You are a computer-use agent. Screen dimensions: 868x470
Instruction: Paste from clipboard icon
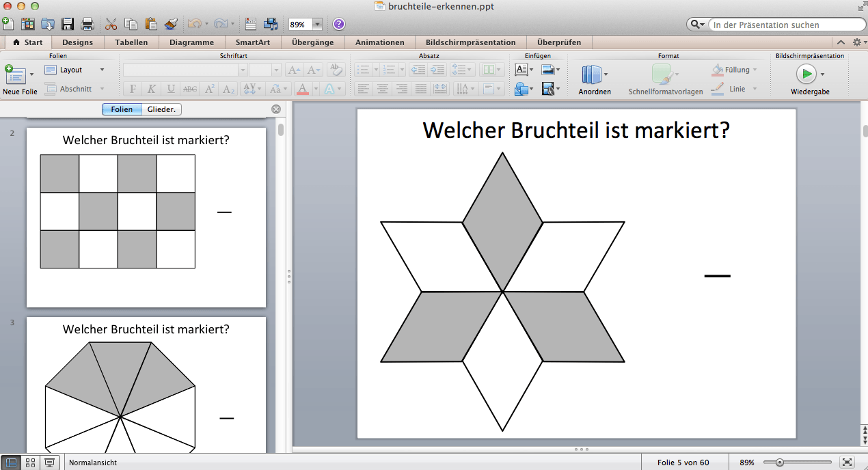(151, 24)
